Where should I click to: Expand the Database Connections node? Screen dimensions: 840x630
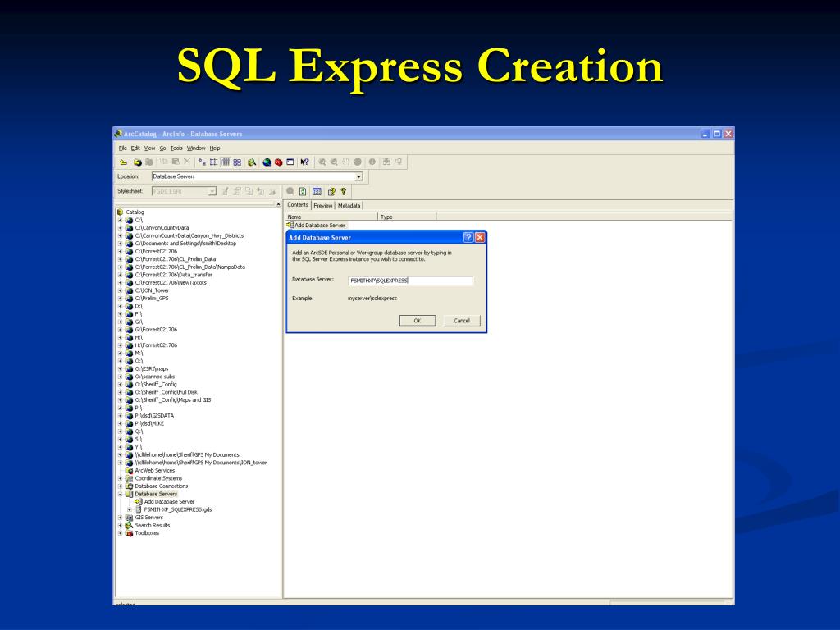[x=120, y=486]
